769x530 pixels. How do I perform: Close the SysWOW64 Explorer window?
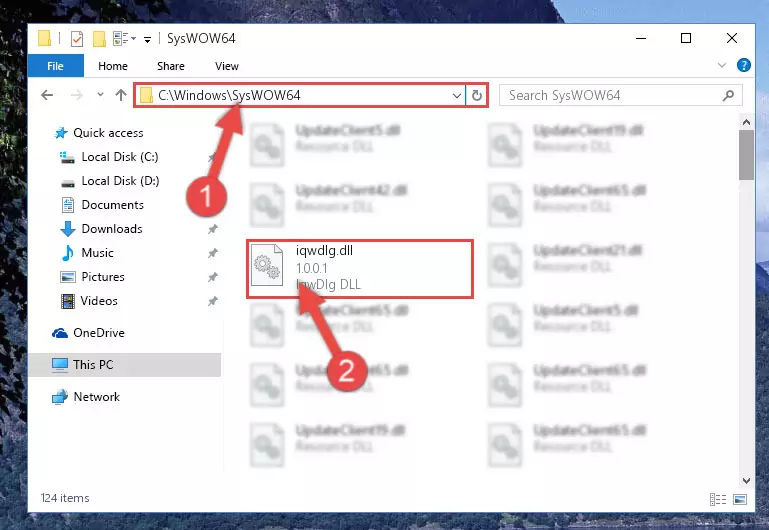[x=732, y=38]
